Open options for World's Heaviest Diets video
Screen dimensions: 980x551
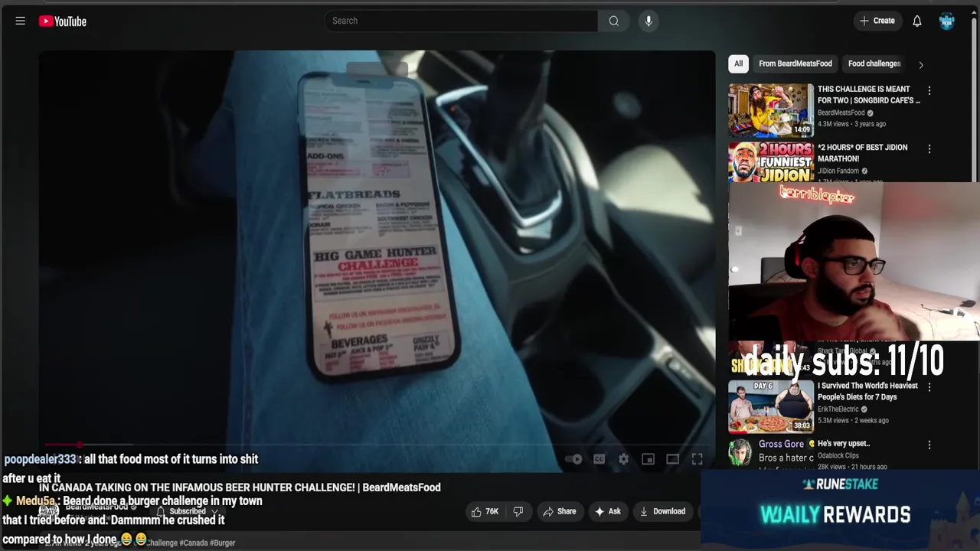(x=929, y=387)
